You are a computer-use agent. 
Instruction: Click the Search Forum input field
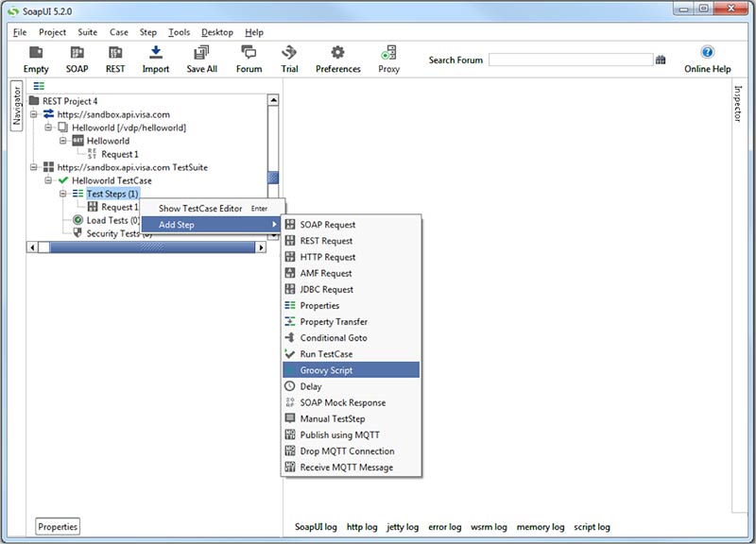(x=571, y=60)
